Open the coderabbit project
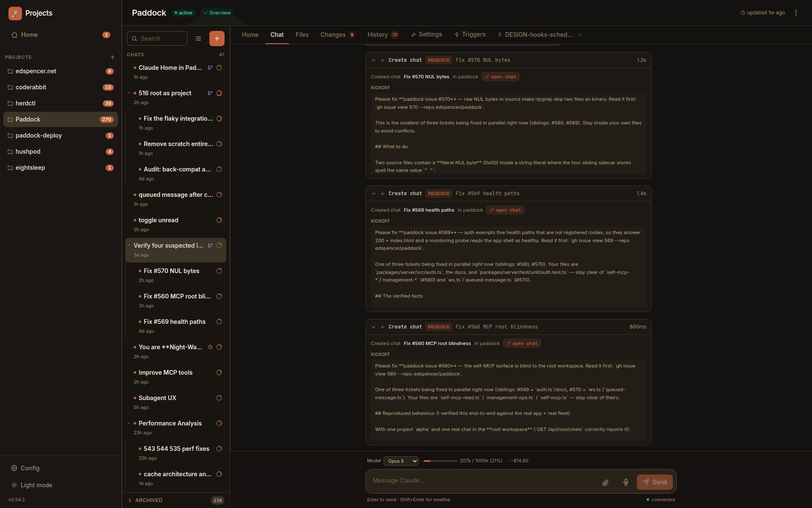This screenshot has height=508, width=812. [60, 87]
